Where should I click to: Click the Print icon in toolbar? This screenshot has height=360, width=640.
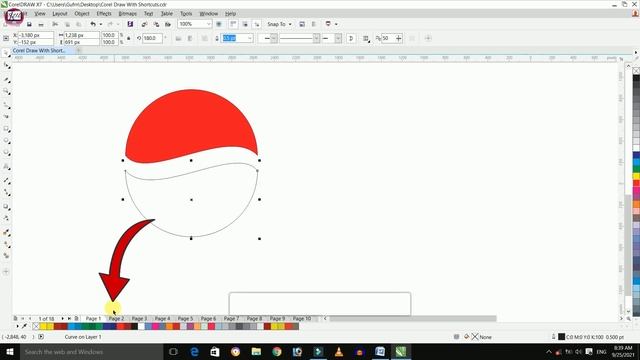[41, 24]
